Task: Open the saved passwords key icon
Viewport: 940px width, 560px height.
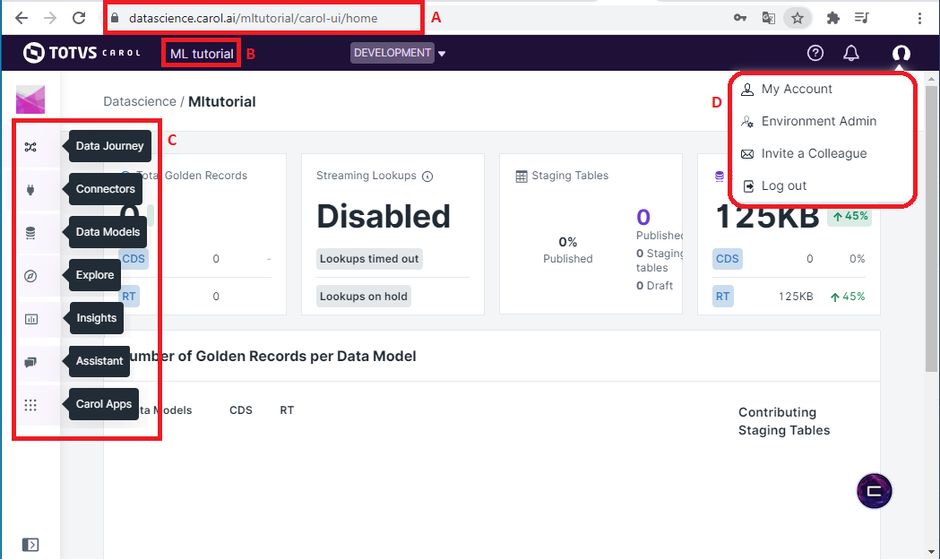Action: pyautogui.click(x=740, y=18)
